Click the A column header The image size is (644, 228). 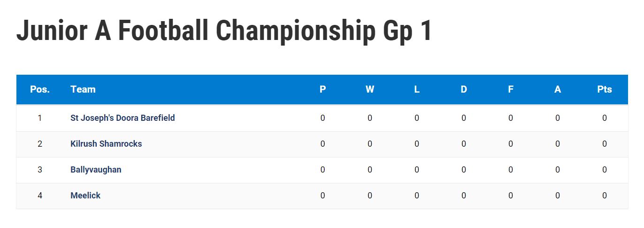click(558, 89)
